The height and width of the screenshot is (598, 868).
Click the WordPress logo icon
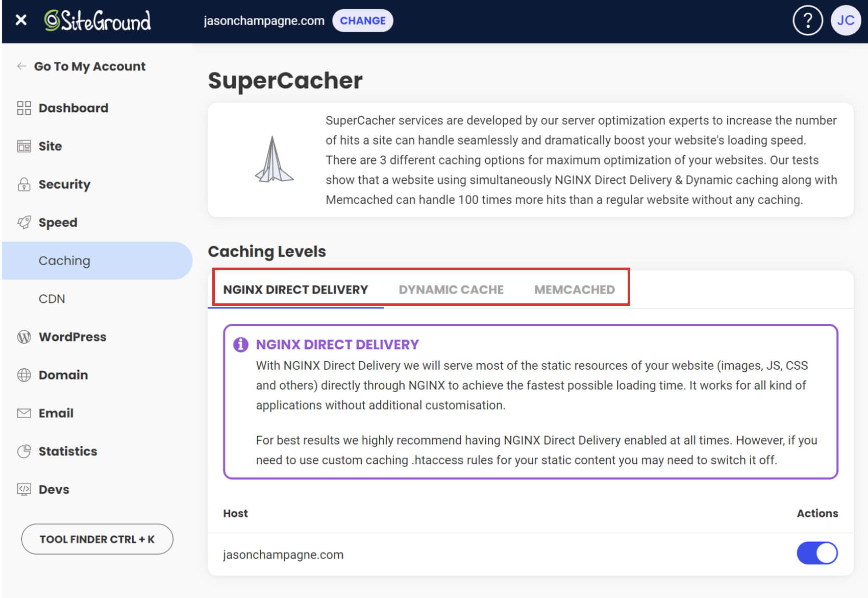click(x=24, y=337)
